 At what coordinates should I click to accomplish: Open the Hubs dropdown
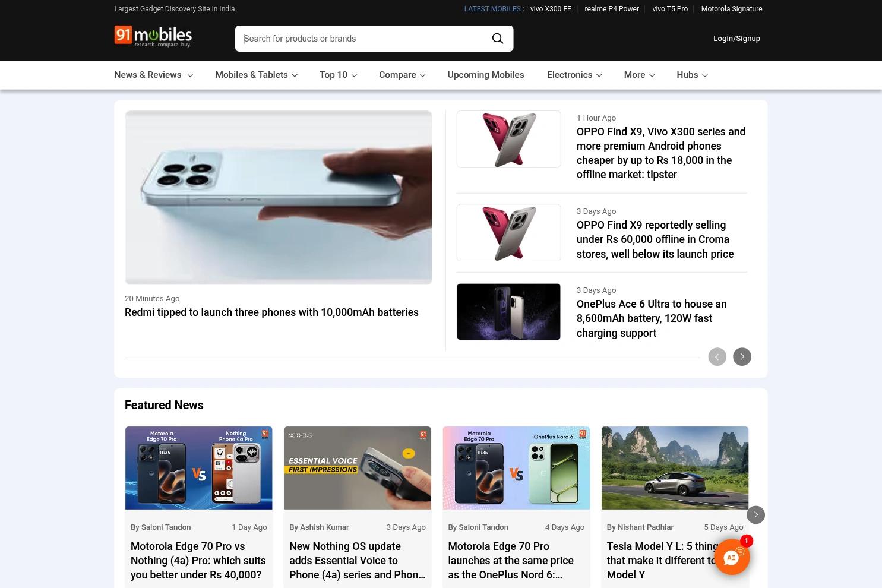click(x=692, y=75)
